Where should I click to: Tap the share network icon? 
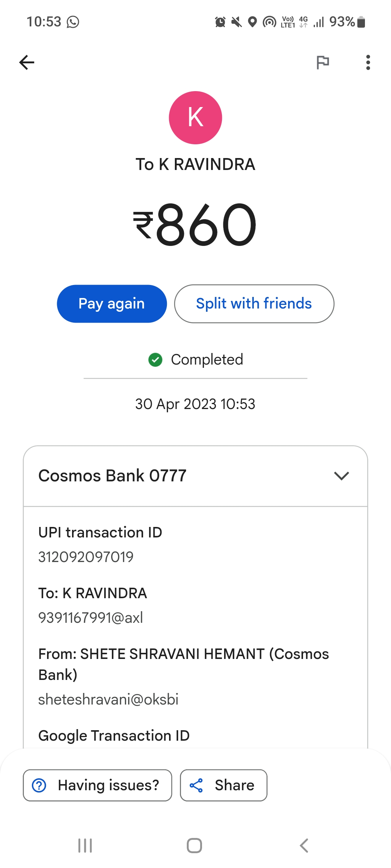(x=196, y=785)
